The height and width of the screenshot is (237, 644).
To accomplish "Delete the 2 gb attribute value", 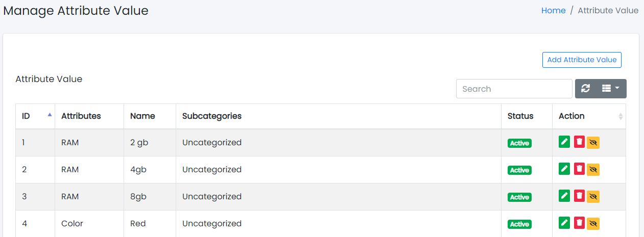I will click(579, 142).
